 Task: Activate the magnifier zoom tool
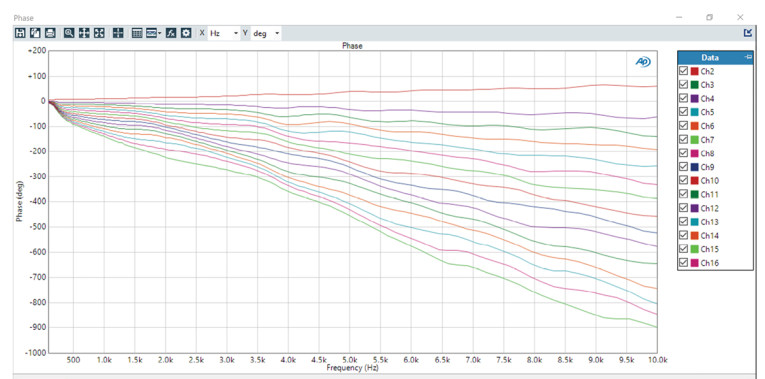point(69,33)
